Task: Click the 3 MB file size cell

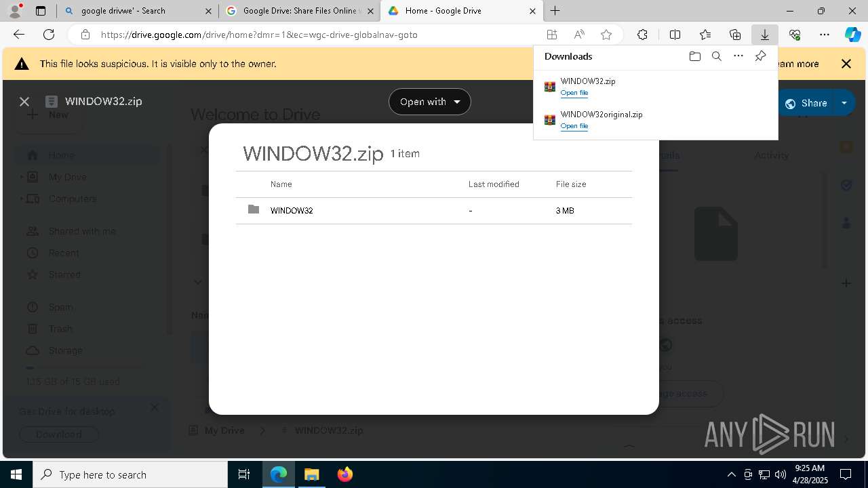Action: click(x=565, y=211)
